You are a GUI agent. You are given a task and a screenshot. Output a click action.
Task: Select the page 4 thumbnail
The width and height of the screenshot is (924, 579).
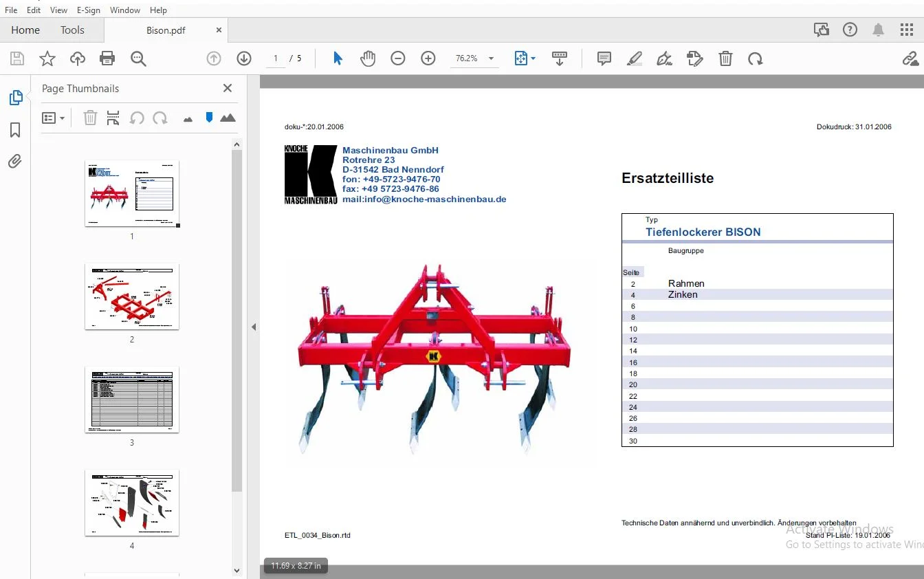(x=132, y=503)
